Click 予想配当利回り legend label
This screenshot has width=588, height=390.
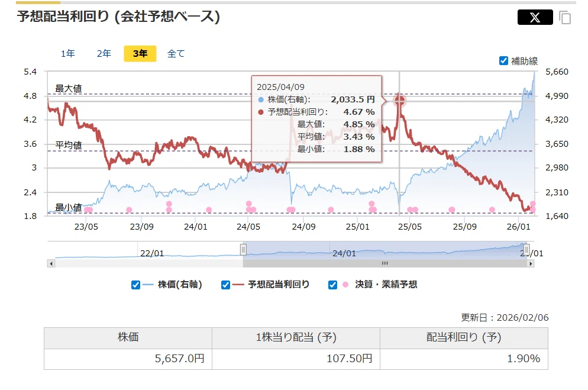pos(279,285)
